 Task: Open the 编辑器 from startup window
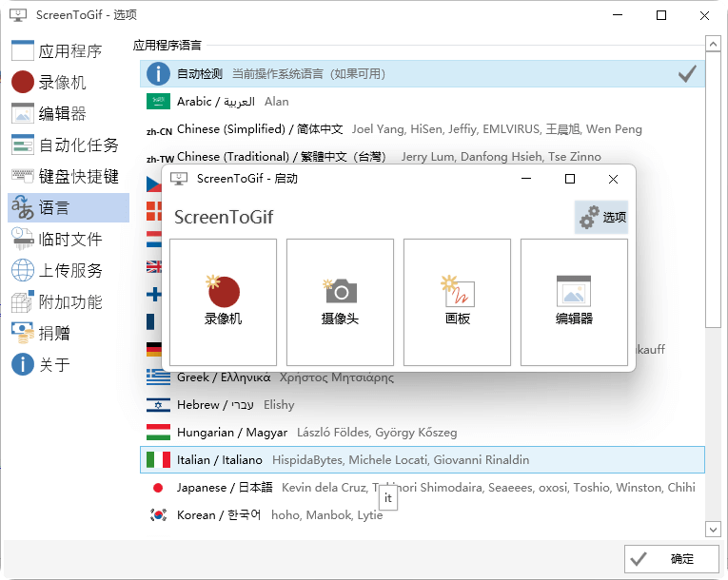tap(574, 302)
